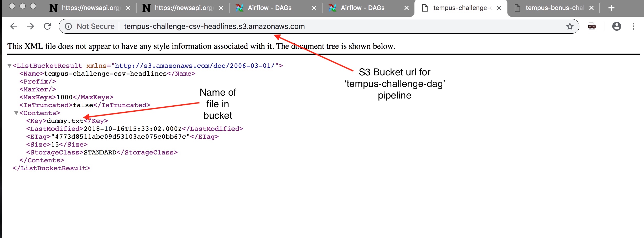Click the MaxKeys value 1000
Image resolution: width=644 pixels, height=238 pixels.
coord(65,97)
